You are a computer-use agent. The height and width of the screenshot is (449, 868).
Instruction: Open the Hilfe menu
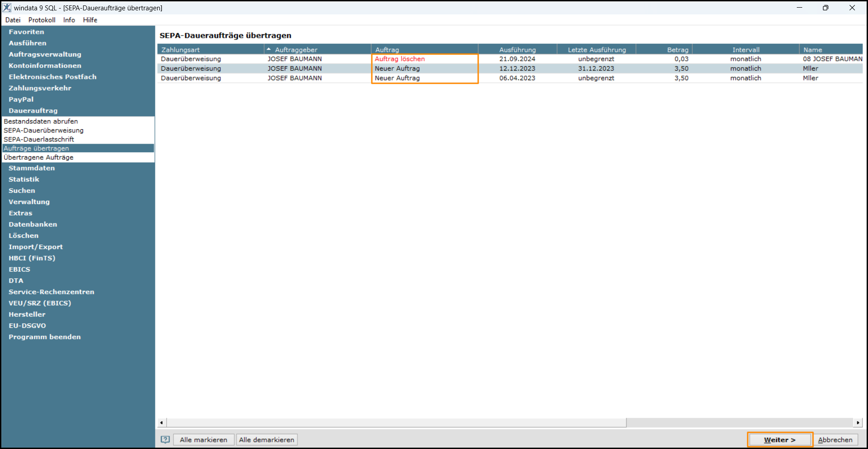point(90,20)
